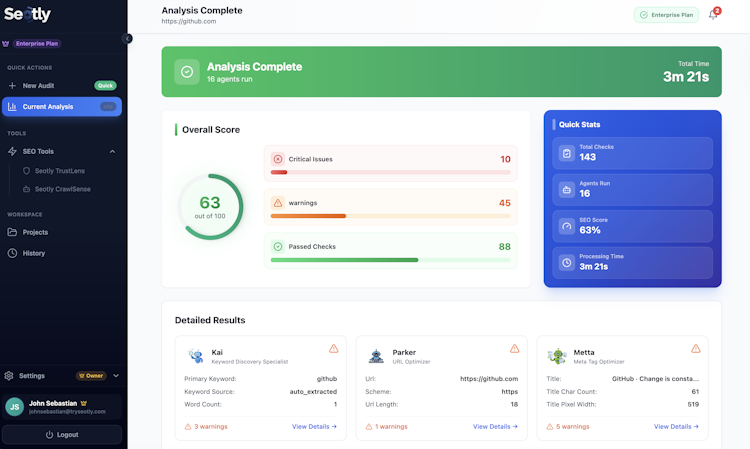
Task: Click the Critical Issues count 10
Action: [x=505, y=159]
